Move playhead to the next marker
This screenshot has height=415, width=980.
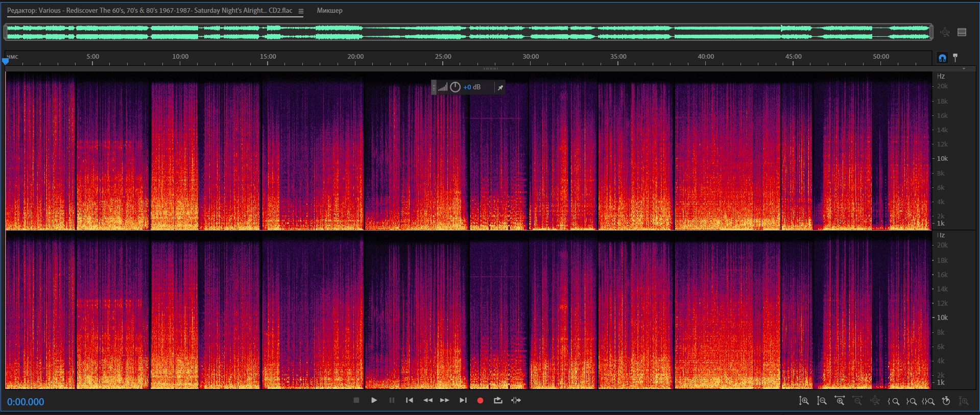click(463, 401)
